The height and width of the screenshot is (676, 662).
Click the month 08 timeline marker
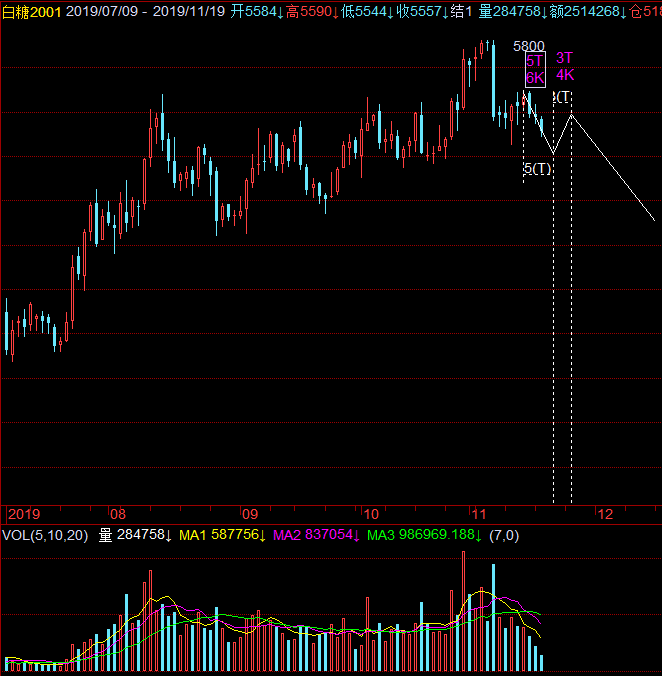pyautogui.click(x=118, y=513)
